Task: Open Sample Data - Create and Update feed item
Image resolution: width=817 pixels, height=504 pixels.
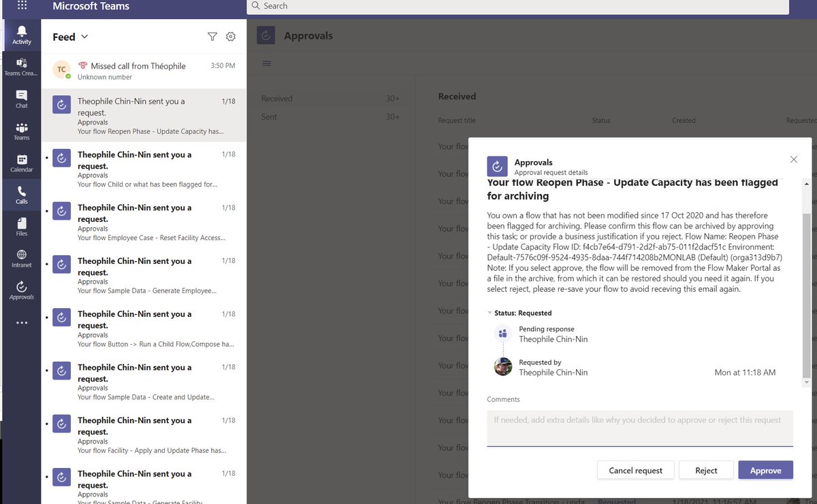Action: point(144,381)
